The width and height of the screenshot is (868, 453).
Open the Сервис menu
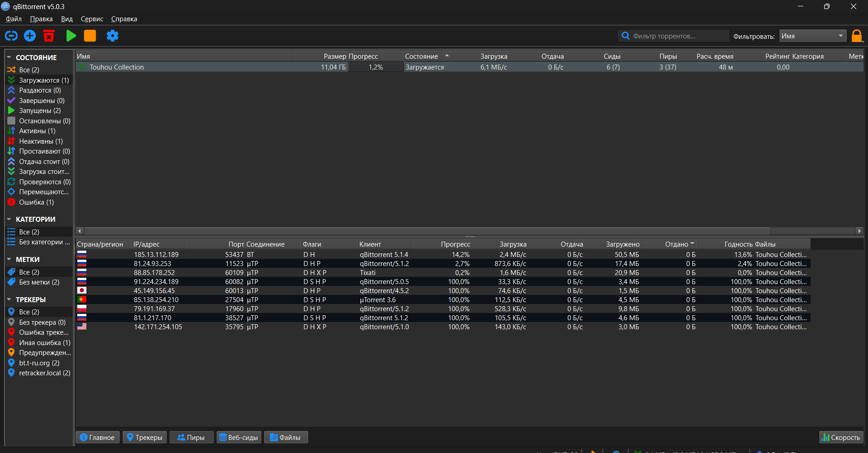tap(92, 19)
